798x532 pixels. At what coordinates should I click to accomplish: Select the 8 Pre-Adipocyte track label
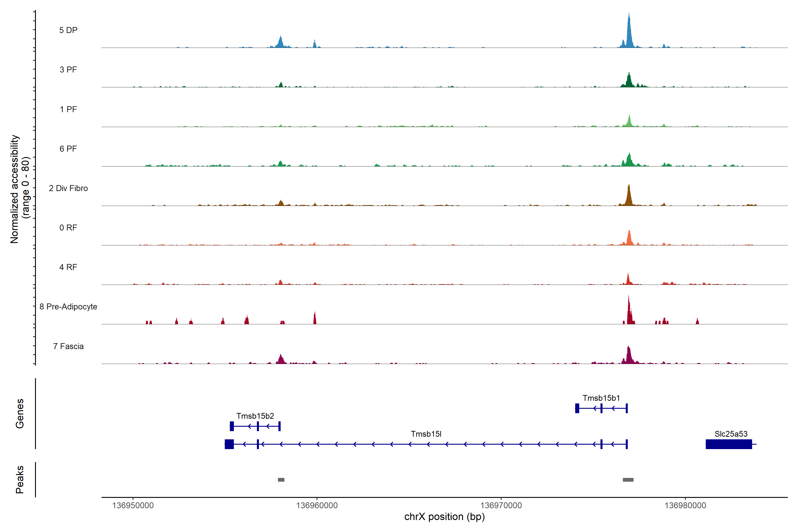[x=68, y=307]
